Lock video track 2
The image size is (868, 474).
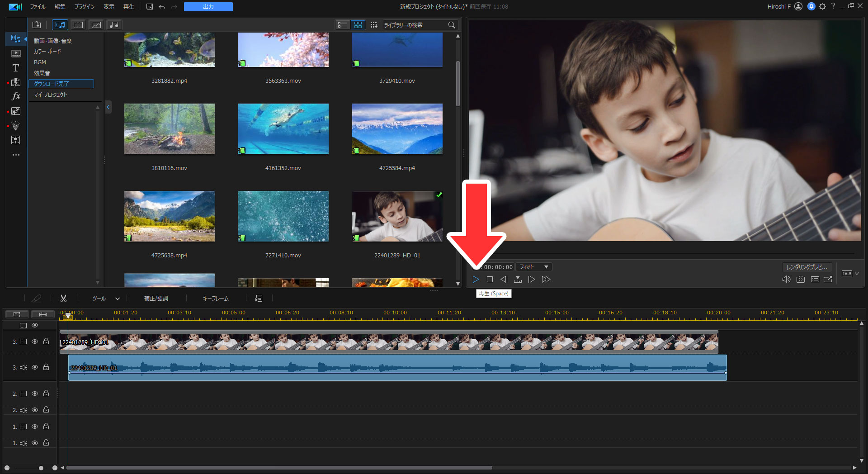tap(46, 393)
